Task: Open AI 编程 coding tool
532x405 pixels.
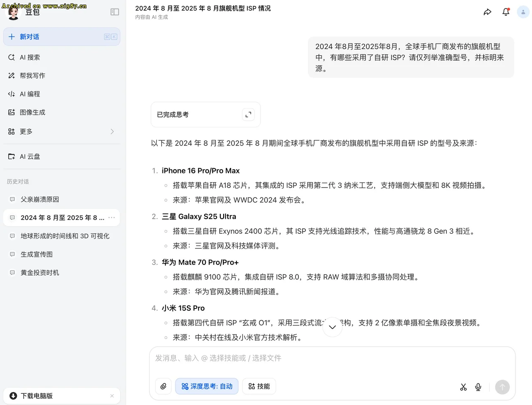Action: (62, 94)
